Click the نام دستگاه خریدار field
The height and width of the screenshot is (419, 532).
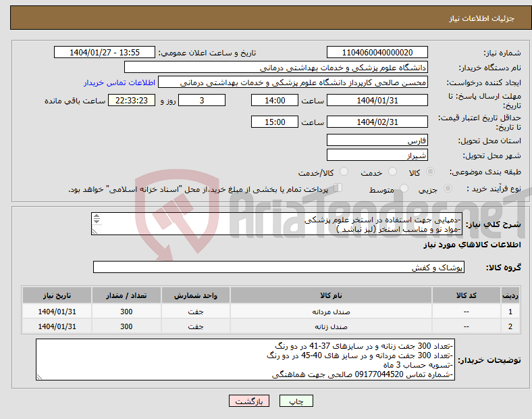pyautogui.click(x=276, y=67)
